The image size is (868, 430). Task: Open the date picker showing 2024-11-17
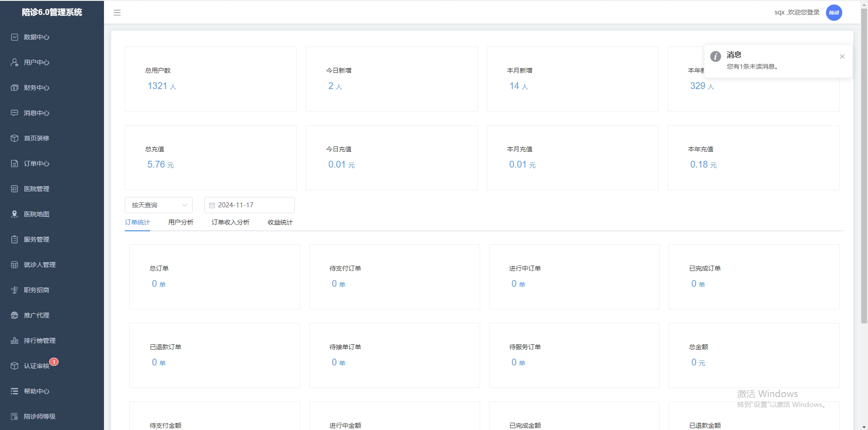pos(249,205)
